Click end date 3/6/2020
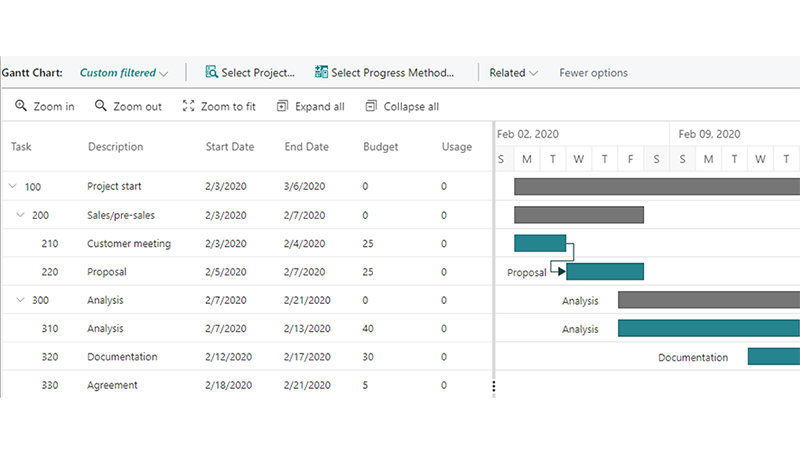800x454 pixels. pos(305,187)
